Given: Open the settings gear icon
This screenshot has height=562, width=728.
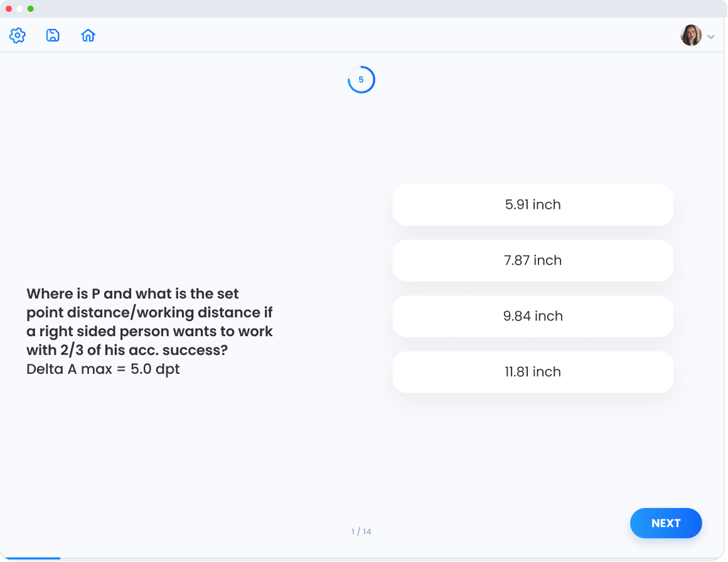Looking at the screenshot, I should coord(18,36).
